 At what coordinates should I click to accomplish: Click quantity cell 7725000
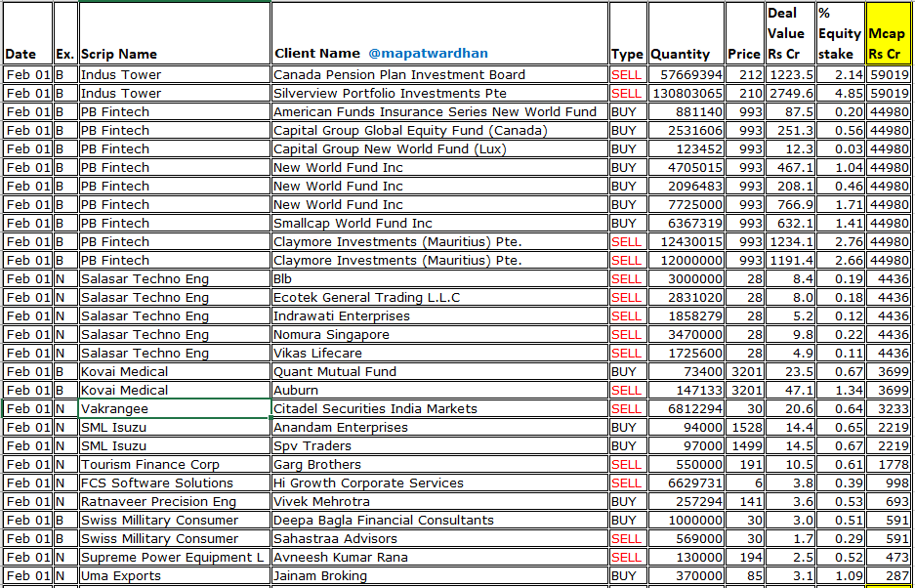686,205
